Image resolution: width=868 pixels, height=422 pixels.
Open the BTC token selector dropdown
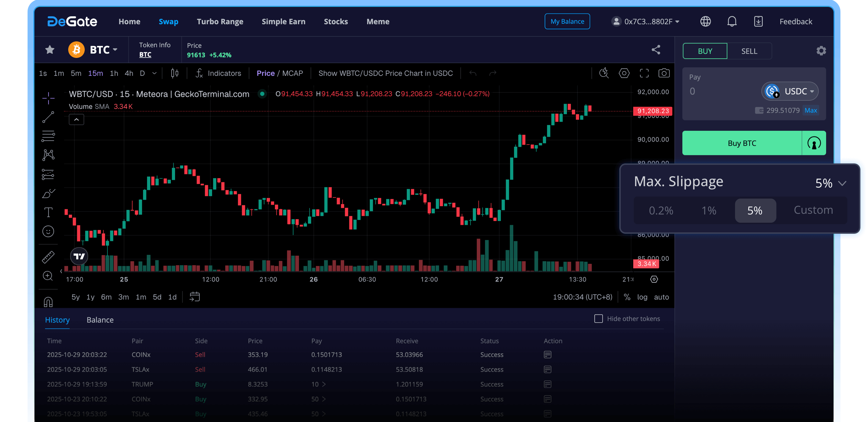(103, 50)
